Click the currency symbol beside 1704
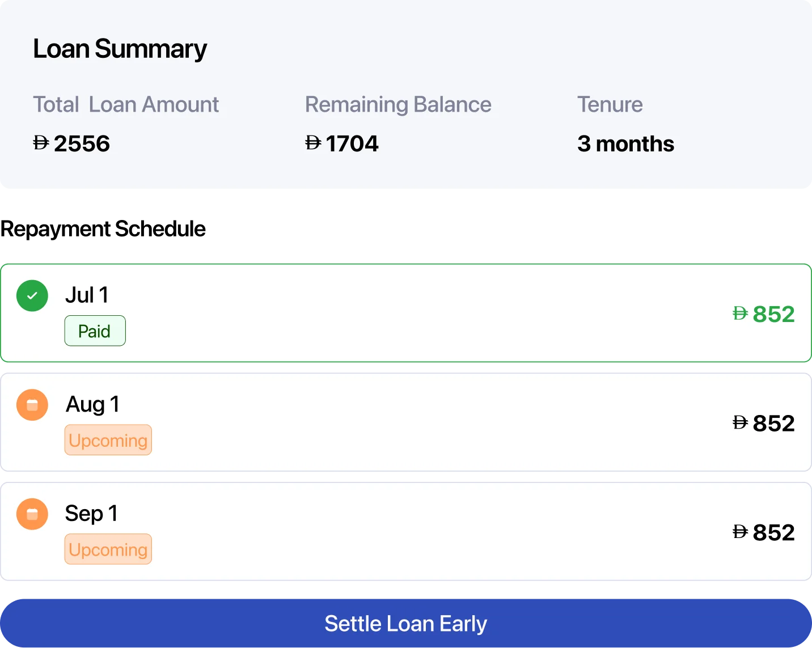This screenshot has height=648, width=812. coord(313,143)
